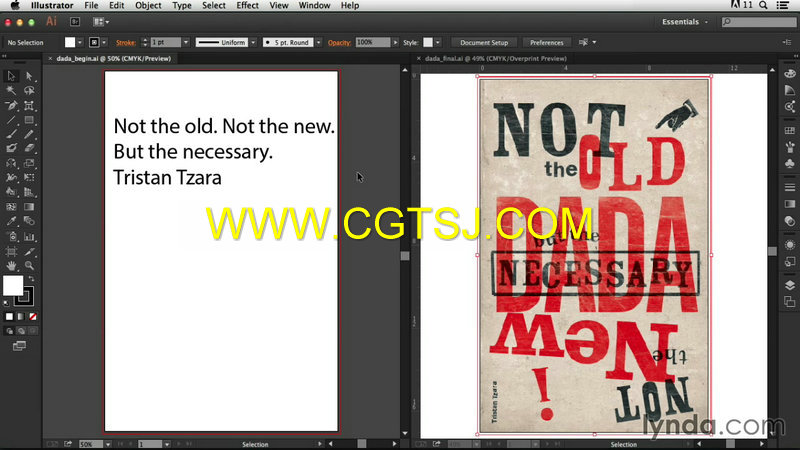The image size is (800, 450).
Task: Reset to default fill and stroke
Action: pos(6,303)
